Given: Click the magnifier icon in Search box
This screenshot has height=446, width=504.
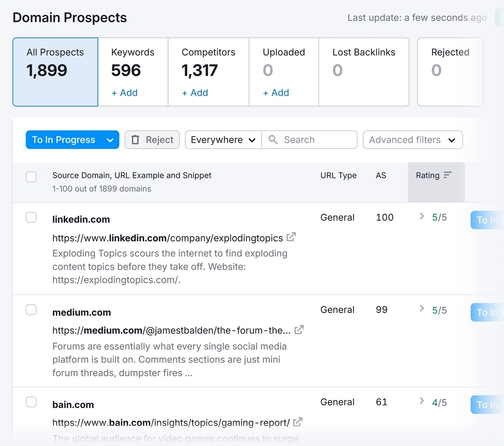Looking at the screenshot, I should (x=273, y=140).
